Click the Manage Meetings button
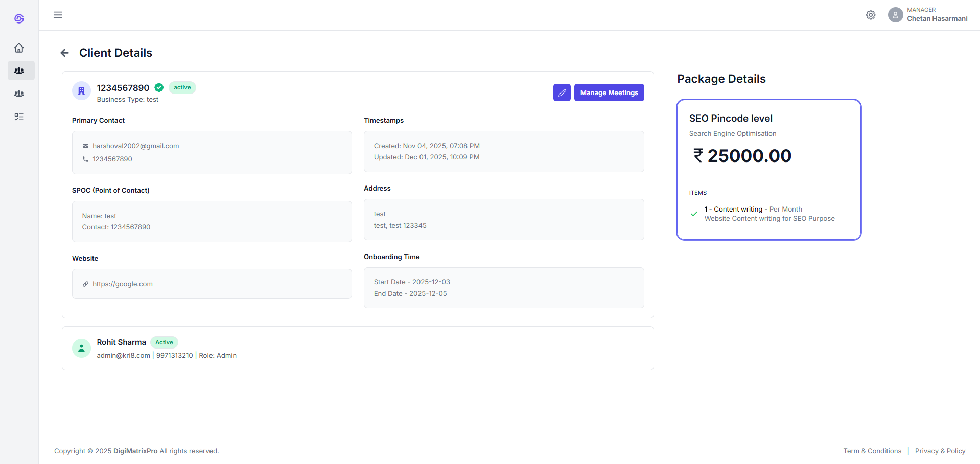 pos(609,92)
